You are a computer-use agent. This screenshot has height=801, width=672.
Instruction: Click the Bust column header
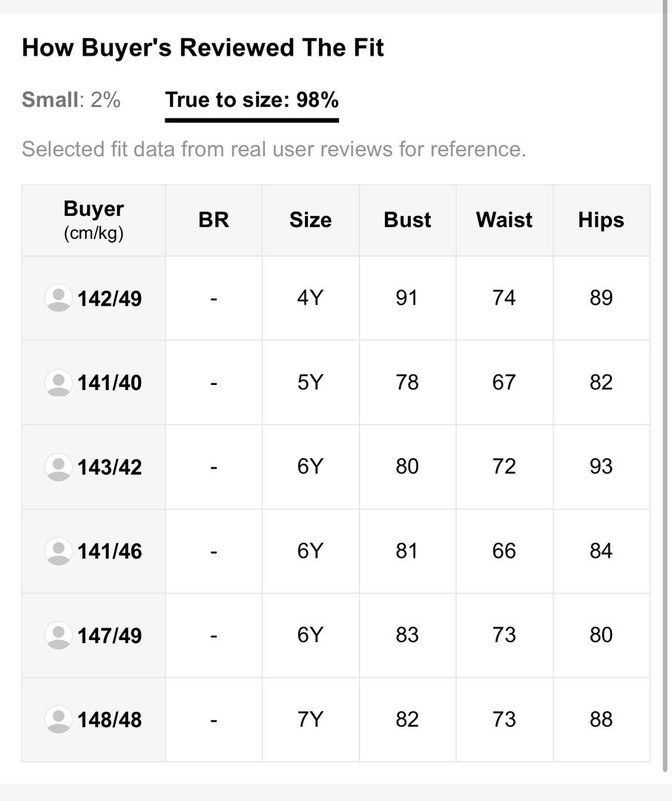[407, 220]
